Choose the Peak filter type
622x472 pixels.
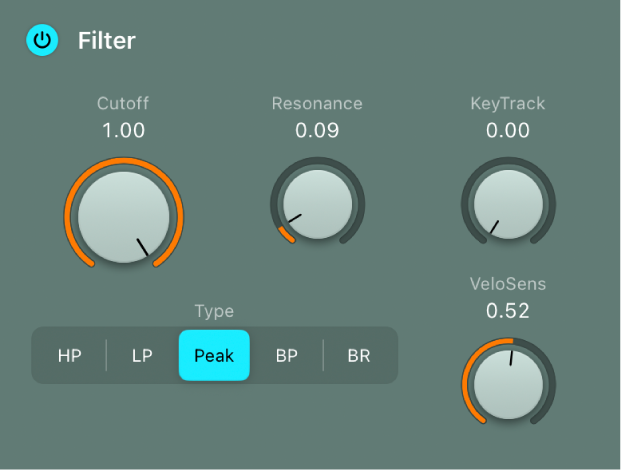(x=214, y=355)
